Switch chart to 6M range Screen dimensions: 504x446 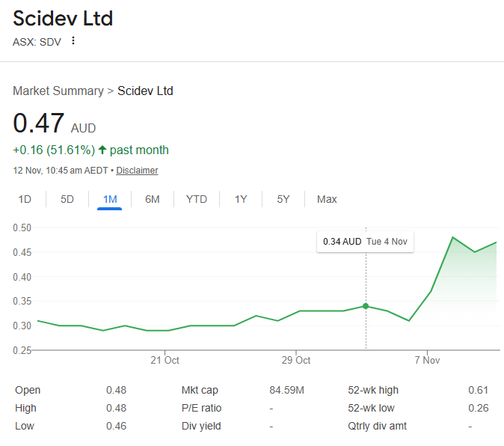pyautogui.click(x=153, y=199)
